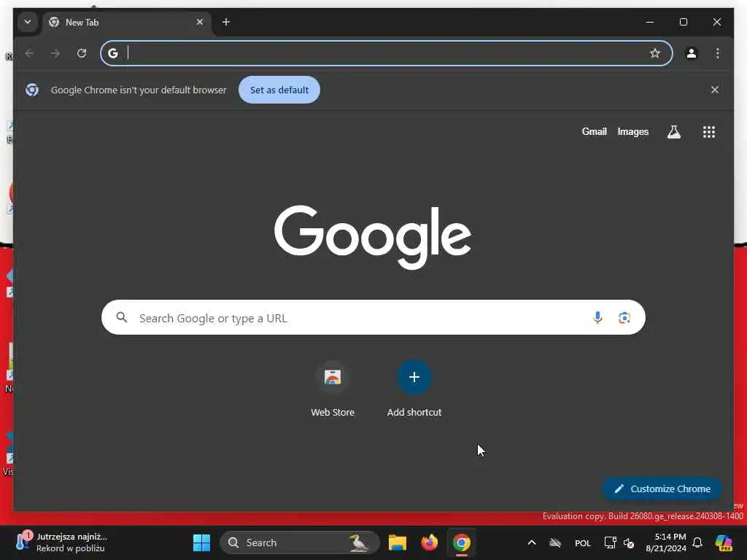Click the OneDrive cloud tray icon
This screenshot has height=560, width=747.
pyautogui.click(x=555, y=542)
